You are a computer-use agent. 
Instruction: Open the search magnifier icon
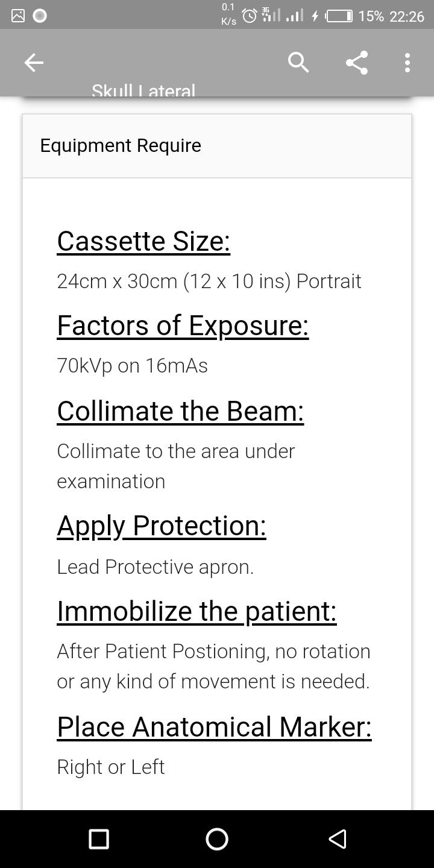(298, 63)
